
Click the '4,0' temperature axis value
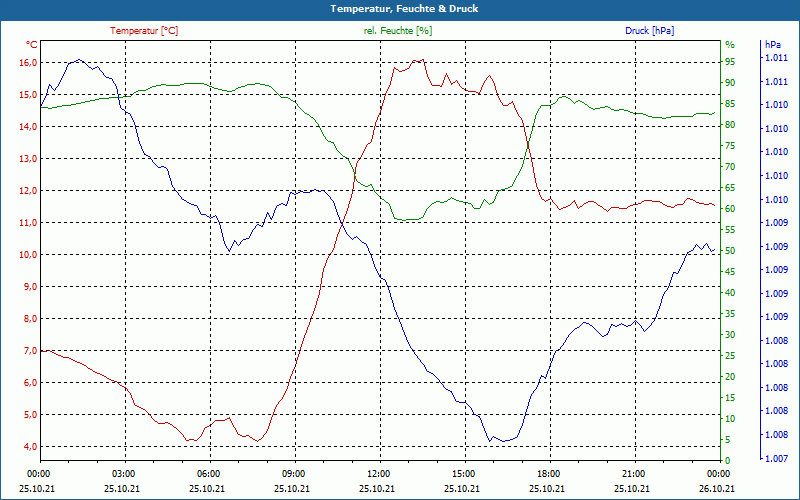30,446
